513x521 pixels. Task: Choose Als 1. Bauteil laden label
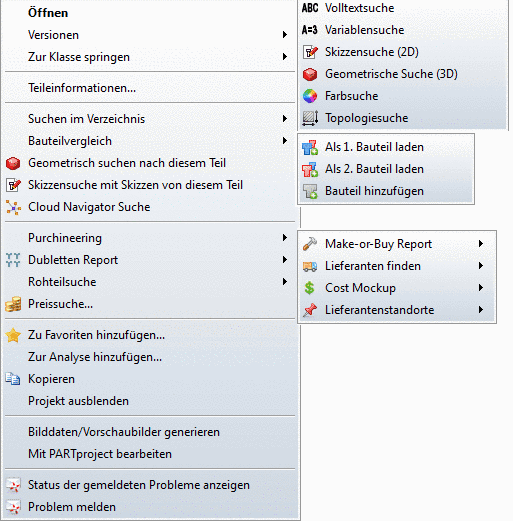click(374, 147)
